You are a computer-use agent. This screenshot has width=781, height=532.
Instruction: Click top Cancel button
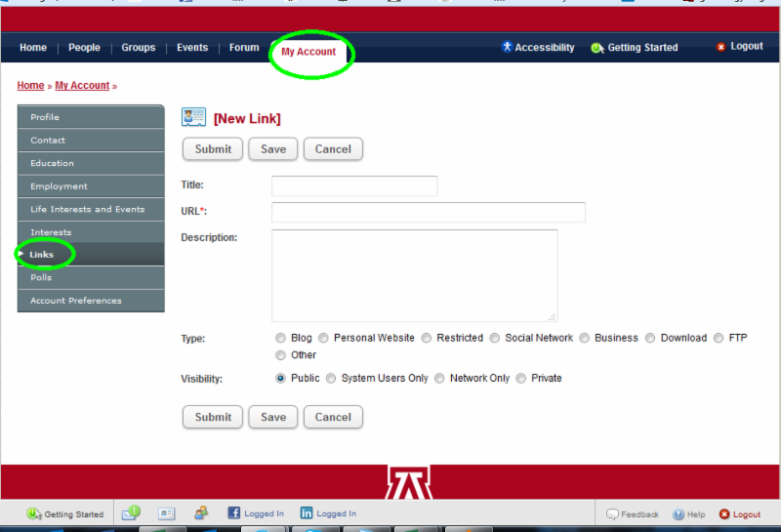pos(333,149)
